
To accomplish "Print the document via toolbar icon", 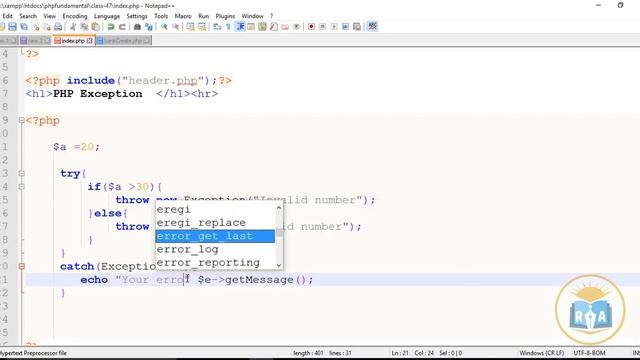I will tap(58, 27).
